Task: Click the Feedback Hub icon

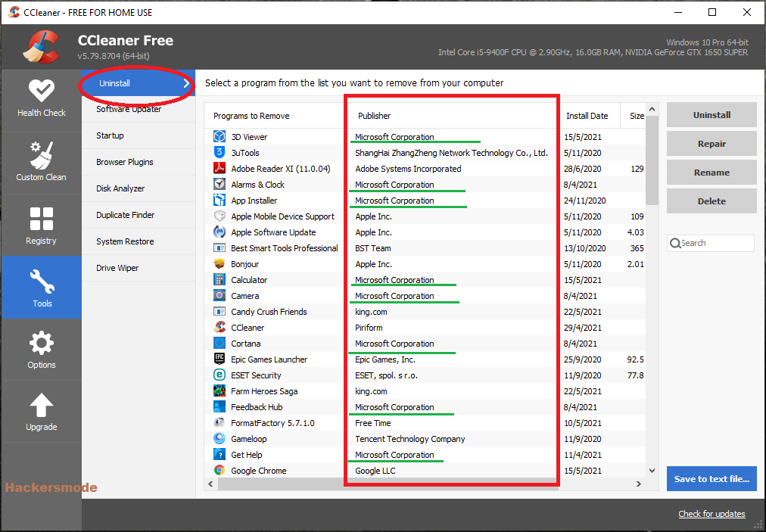Action: (x=220, y=406)
